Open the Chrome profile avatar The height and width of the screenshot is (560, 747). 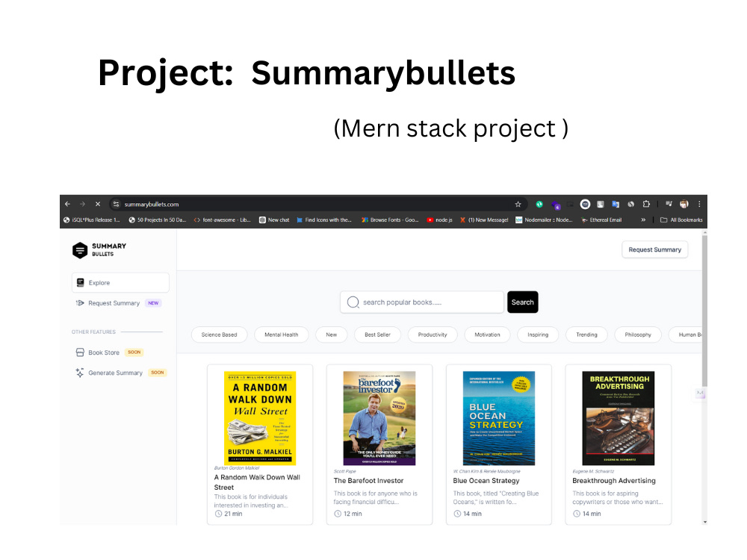click(684, 204)
